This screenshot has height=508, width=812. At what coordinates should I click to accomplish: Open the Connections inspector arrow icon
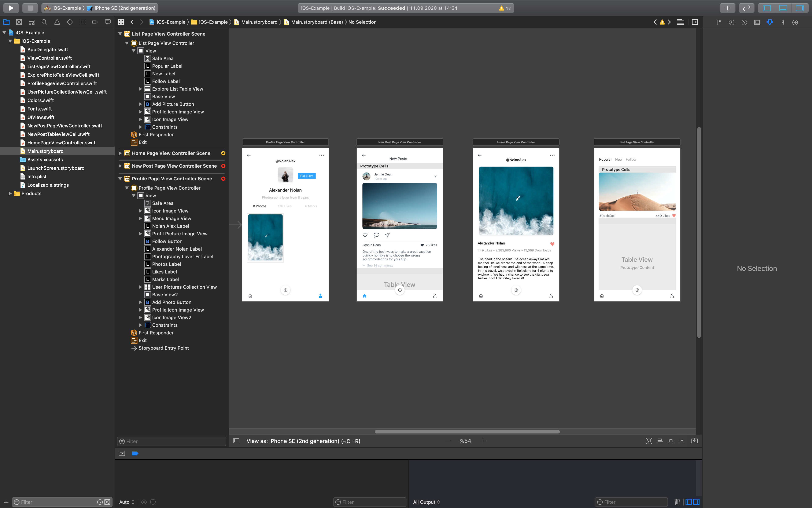[x=795, y=22]
